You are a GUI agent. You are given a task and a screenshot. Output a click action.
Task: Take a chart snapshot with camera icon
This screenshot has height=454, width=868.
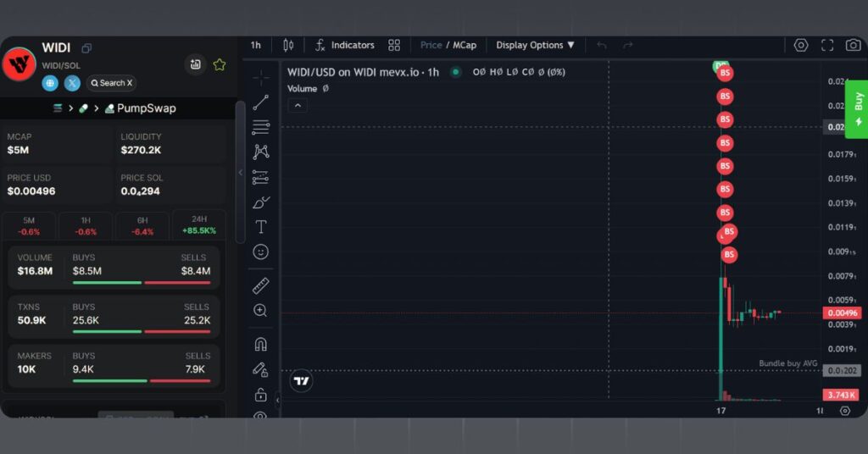point(853,46)
